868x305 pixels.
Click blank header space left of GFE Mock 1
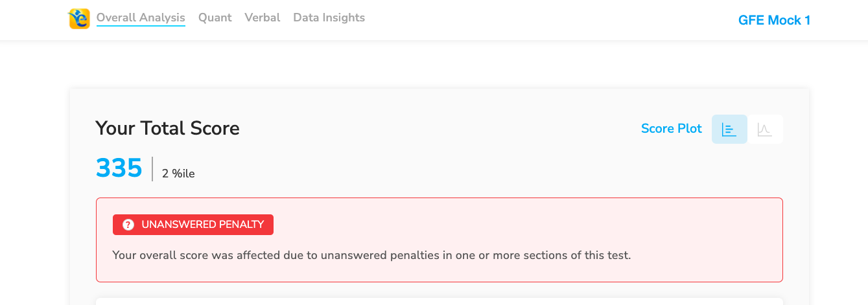point(551,20)
